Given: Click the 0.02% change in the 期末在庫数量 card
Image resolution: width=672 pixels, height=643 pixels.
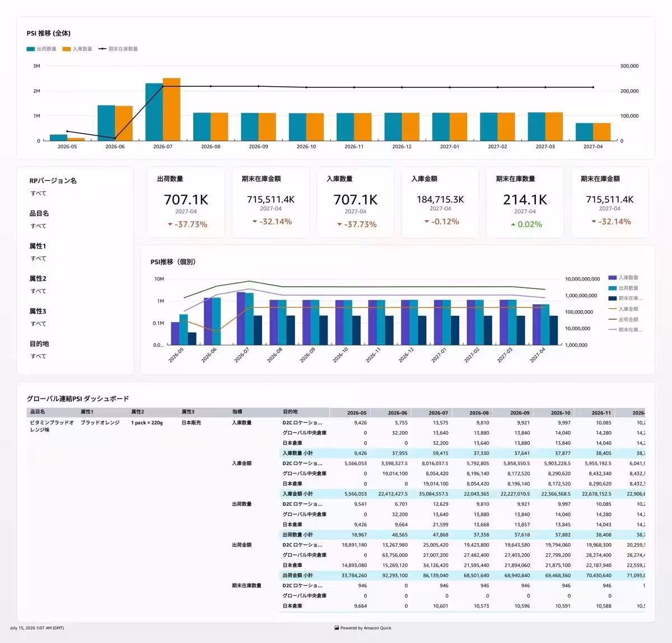Looking at the screenshot, I should [530, 225].
